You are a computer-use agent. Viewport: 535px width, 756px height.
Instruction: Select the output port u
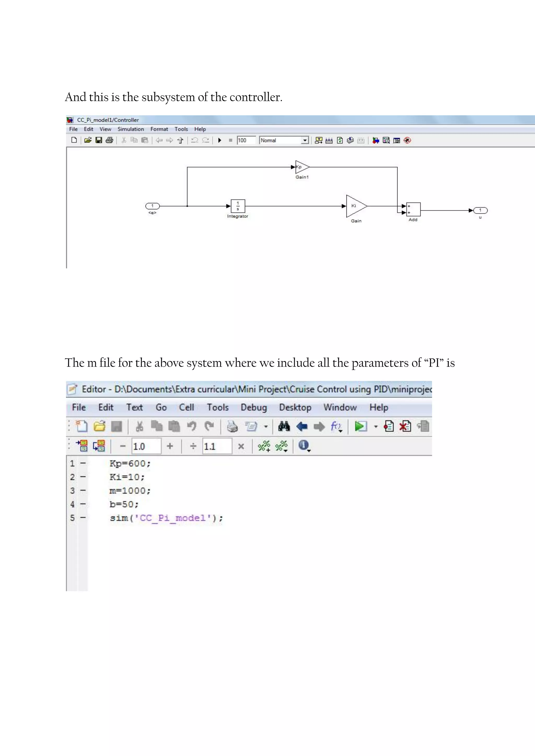tap(480, 210)
